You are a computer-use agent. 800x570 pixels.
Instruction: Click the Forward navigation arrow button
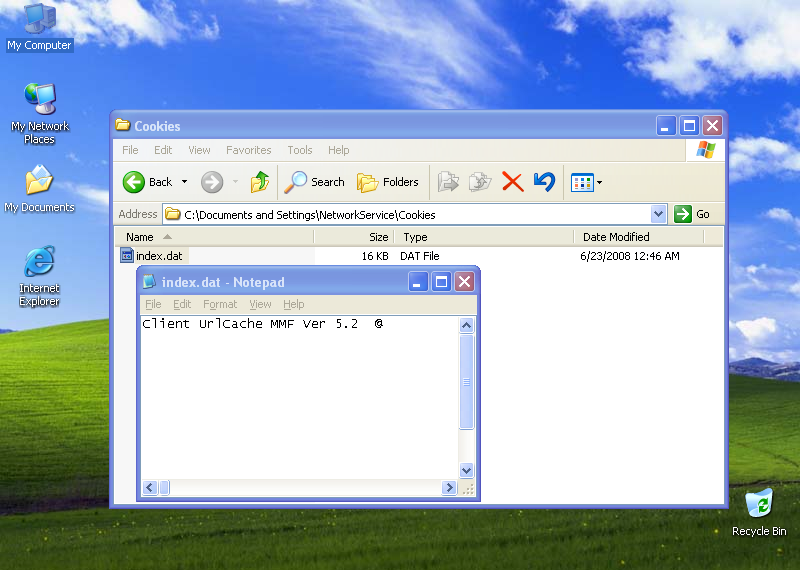(x=212, y=182)
